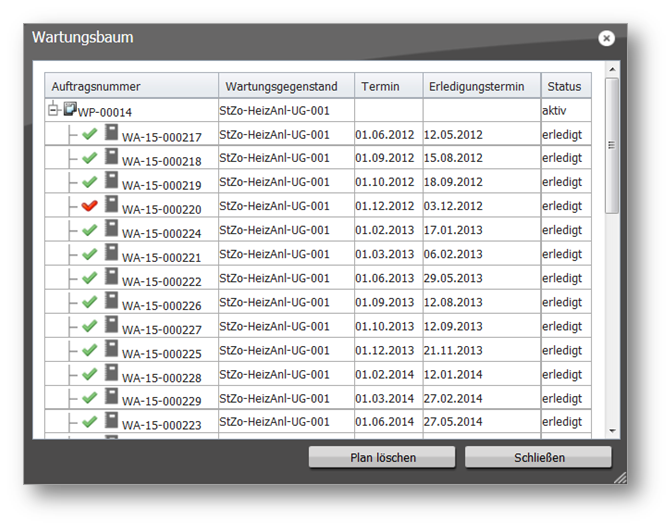The height and width of the screenshot is (528, 671).
Task: Click green checkmark for WA-15-000219
Action: tap(89, 182)
